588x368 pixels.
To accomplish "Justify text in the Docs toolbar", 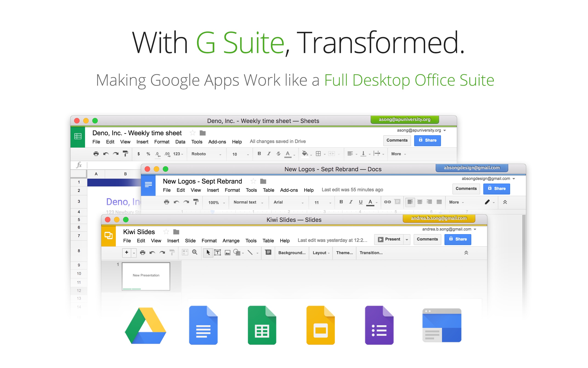I will pos(439,202).
